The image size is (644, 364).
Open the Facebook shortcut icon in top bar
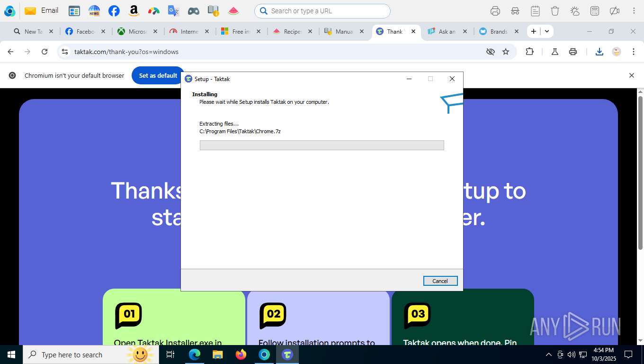114,11
